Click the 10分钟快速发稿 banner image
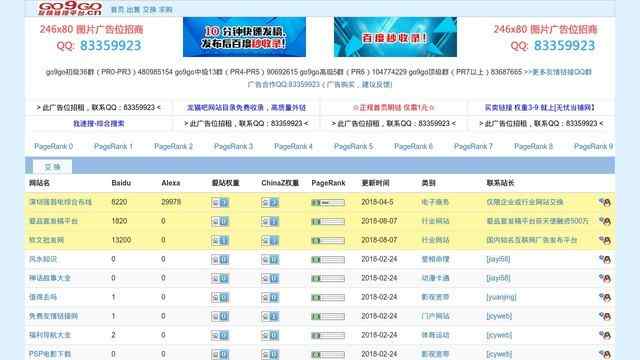 244,37
